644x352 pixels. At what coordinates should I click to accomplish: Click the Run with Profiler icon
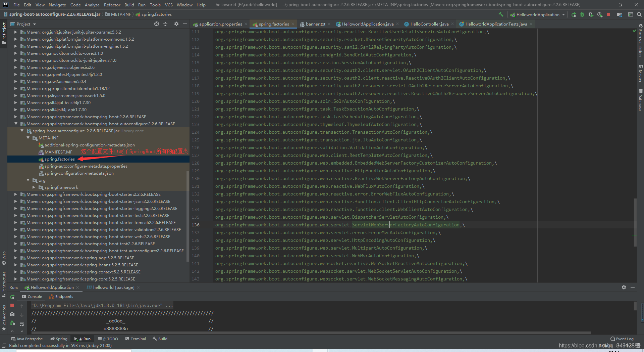pyautogui.click(x=600, y=14)
